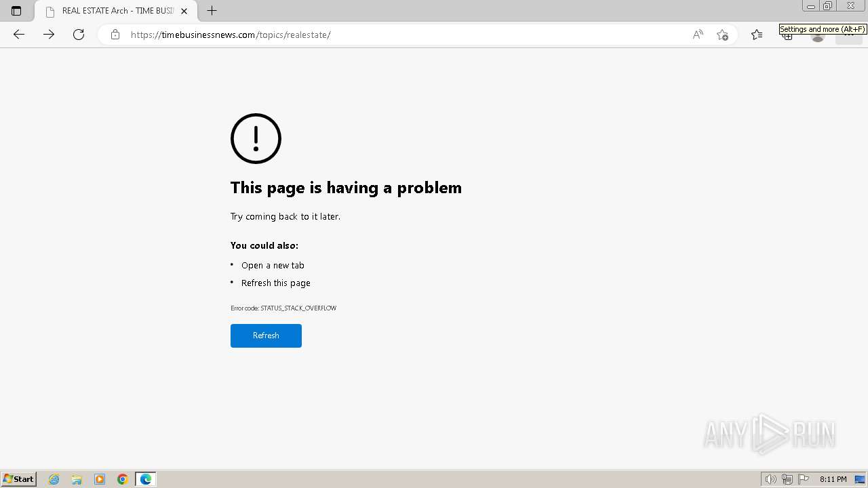
Task: Select the REAL ESTATE Arch tab
Action: click(x=116, y=11)
